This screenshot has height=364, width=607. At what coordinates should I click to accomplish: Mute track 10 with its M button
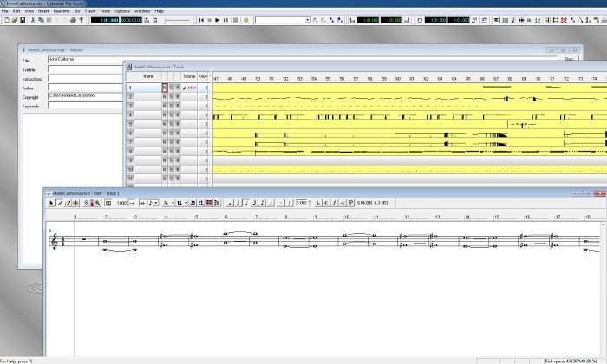coord(165,169)
